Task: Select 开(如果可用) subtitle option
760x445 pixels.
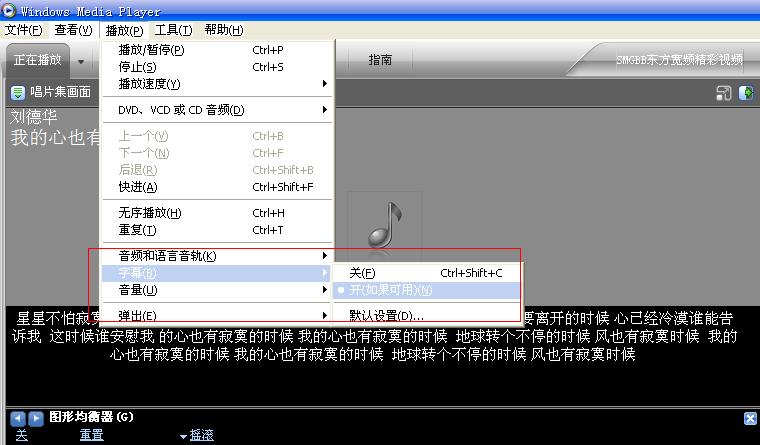Action: coord(426,290)
